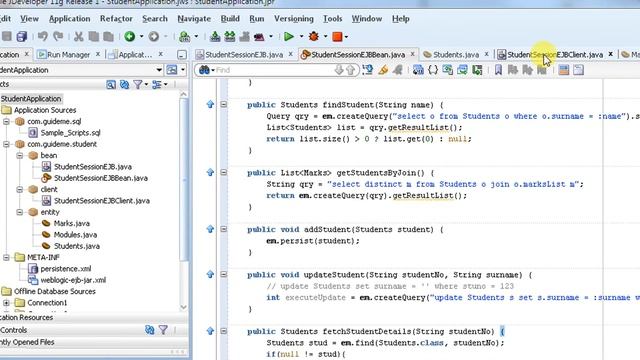Click the Find Previous up arrow

[x=351, y=70]
